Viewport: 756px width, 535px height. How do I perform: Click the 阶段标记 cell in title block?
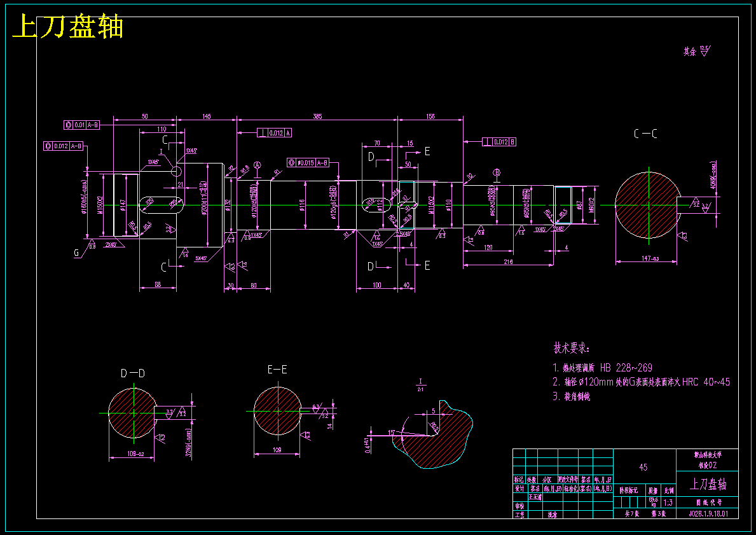[629, 490]
